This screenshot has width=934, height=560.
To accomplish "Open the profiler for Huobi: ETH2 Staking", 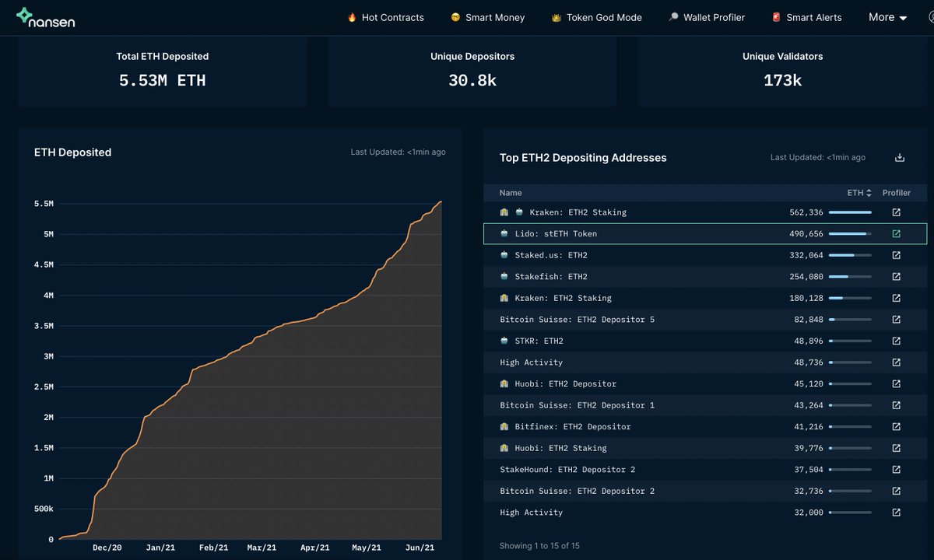I will (896, 448).
